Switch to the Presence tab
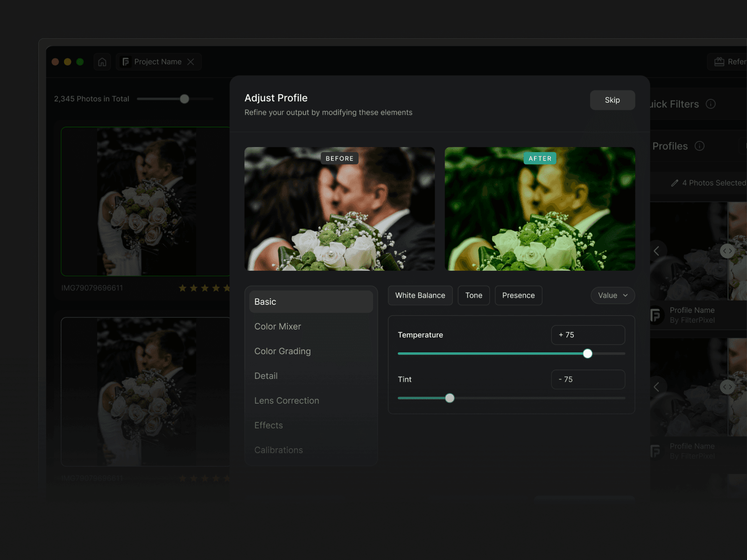The image size is (747, 560). click(x=518, y=295)
